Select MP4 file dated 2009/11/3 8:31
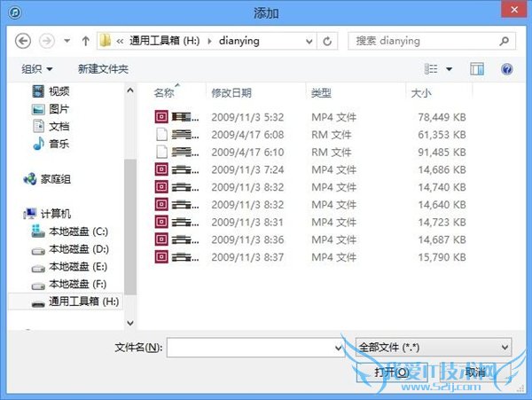The width and height of the screenshot is (532, 400). pyautogui.click(x=310, y=223)
